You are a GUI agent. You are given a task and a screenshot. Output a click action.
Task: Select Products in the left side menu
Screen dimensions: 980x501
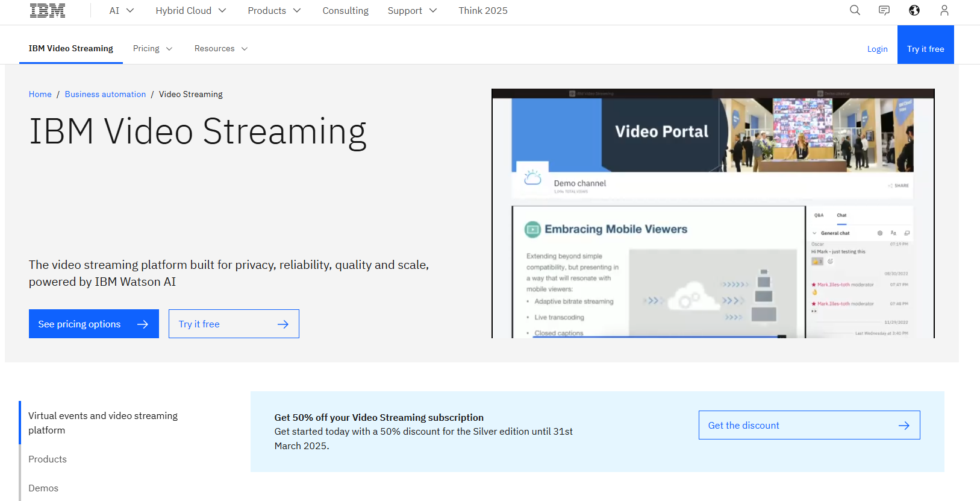[48, 459]
